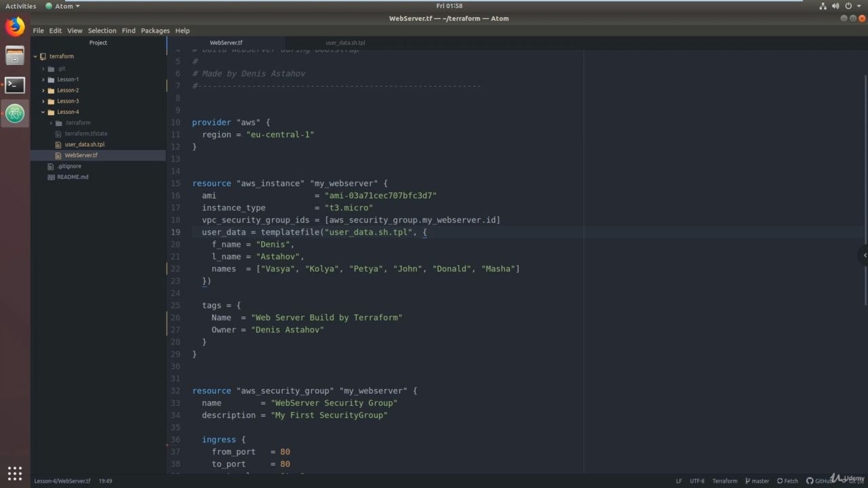The width and height of the screenshot is (868, 488).
Task: Click the from_port value 80
Action: tap(285, 452)
